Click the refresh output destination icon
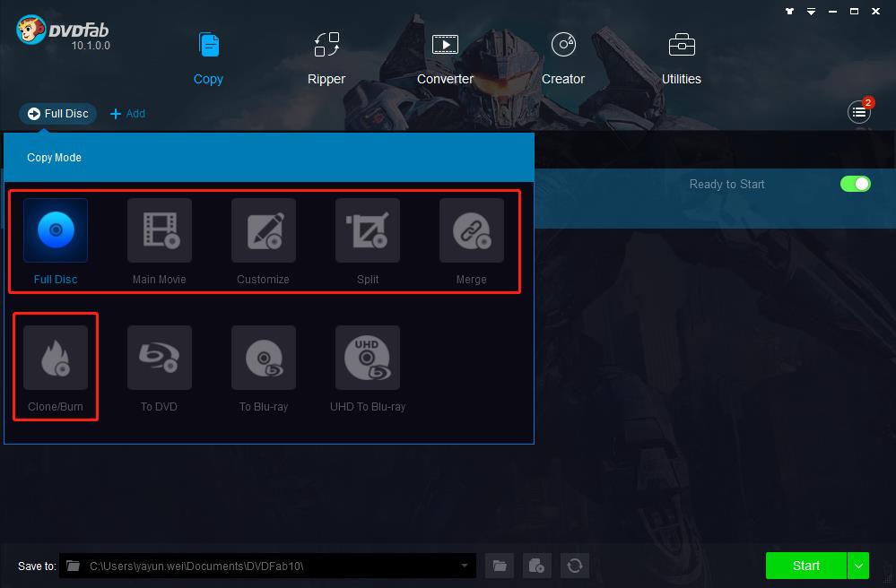 [x=575, y=566]
